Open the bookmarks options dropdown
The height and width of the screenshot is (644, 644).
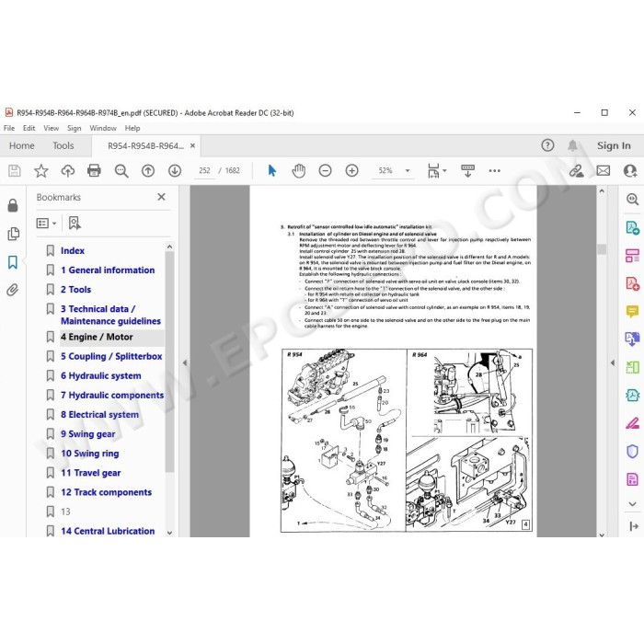tap(46, 223)
